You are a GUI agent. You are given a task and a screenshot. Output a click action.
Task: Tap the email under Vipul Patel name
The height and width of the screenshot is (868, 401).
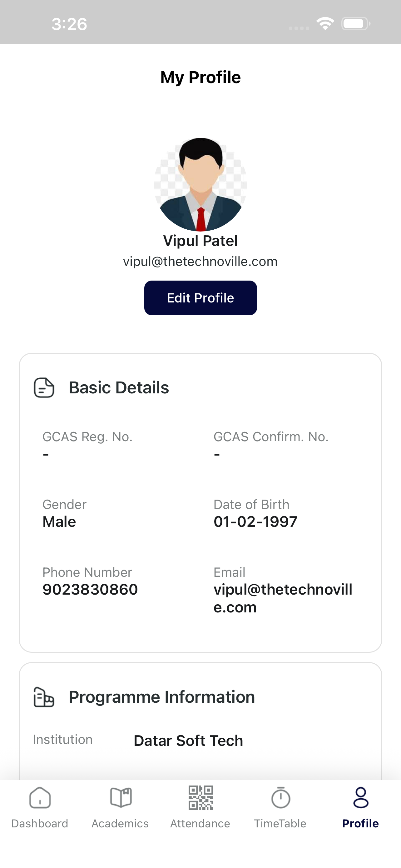click(200, 262)
